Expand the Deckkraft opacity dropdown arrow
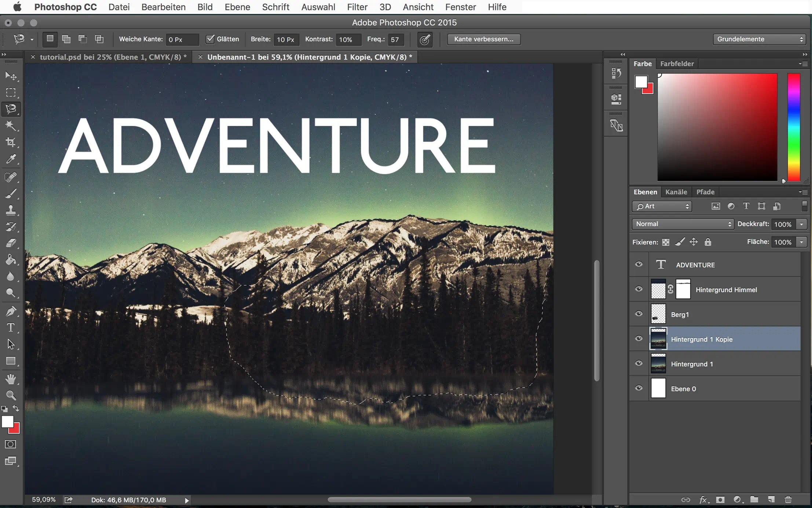Screen dimensions: 812x508 point(802,224)
